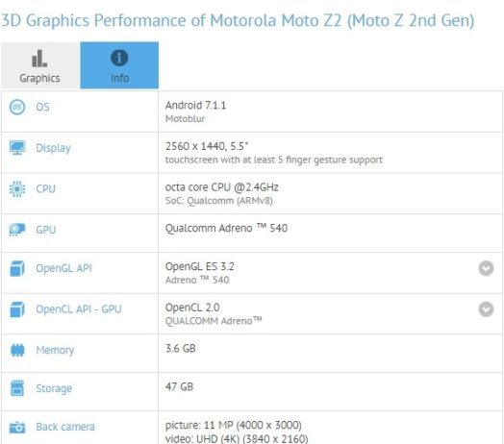Click the page title about Moto Z2
This screenshot has height=444, width=504.
pyautogui.click(x=238, y=20)
